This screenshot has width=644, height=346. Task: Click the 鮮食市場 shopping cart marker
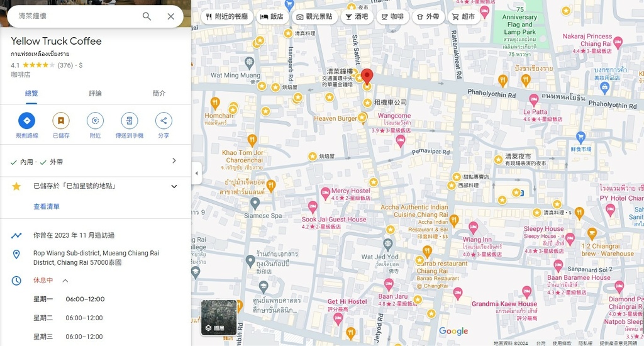[580, 138]
